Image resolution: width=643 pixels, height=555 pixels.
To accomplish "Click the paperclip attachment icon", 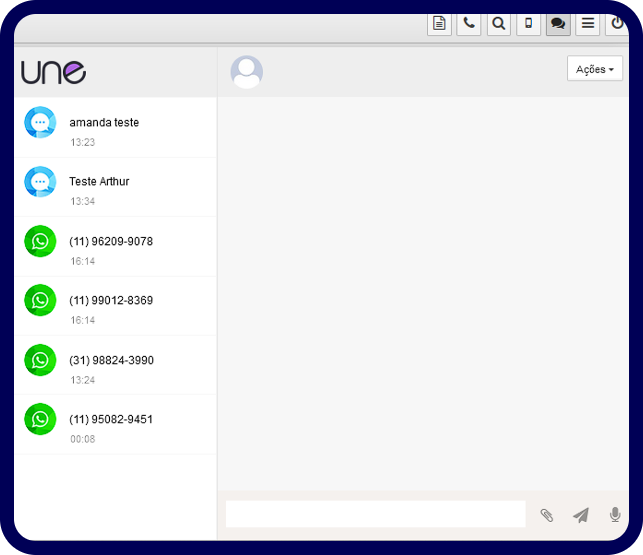I will (547, 515).
